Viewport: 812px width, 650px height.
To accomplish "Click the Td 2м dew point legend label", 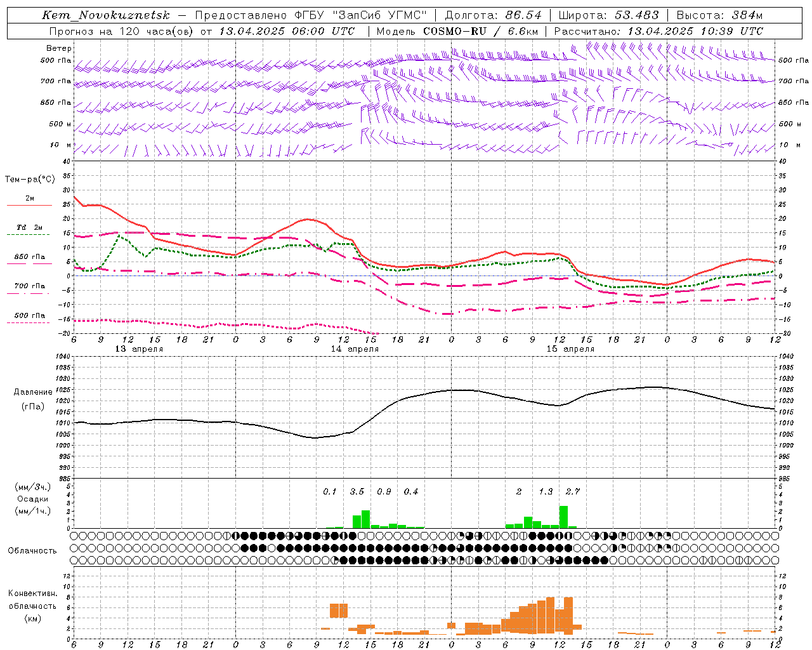I will pyautogui.click(x=29, y=227).
